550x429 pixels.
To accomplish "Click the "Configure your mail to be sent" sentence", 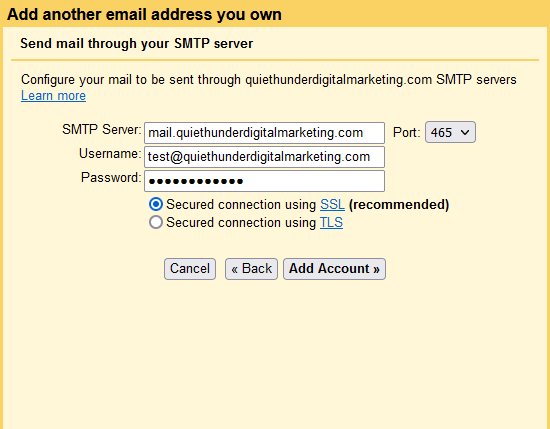I will (269, 80).
